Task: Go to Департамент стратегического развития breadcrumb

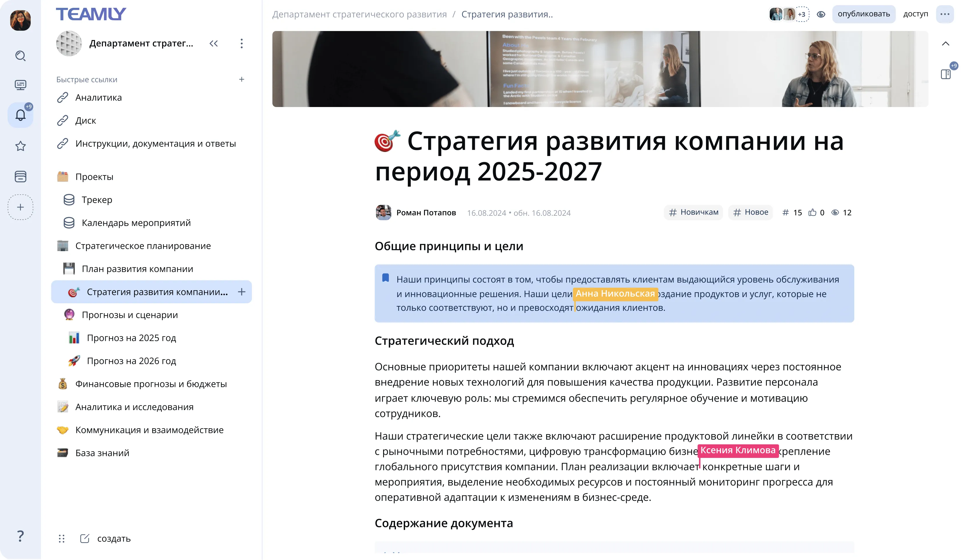Action: (359, 14)
